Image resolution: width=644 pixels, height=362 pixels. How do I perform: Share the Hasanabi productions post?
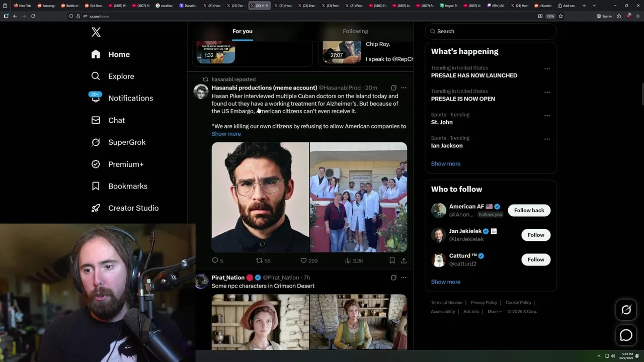point(404,260)
